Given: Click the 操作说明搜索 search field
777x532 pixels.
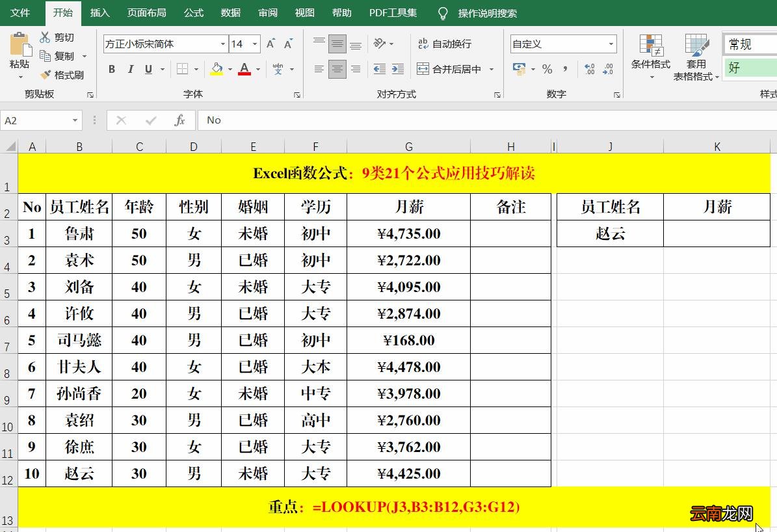Looking at the screenshot, I should 488,14.
